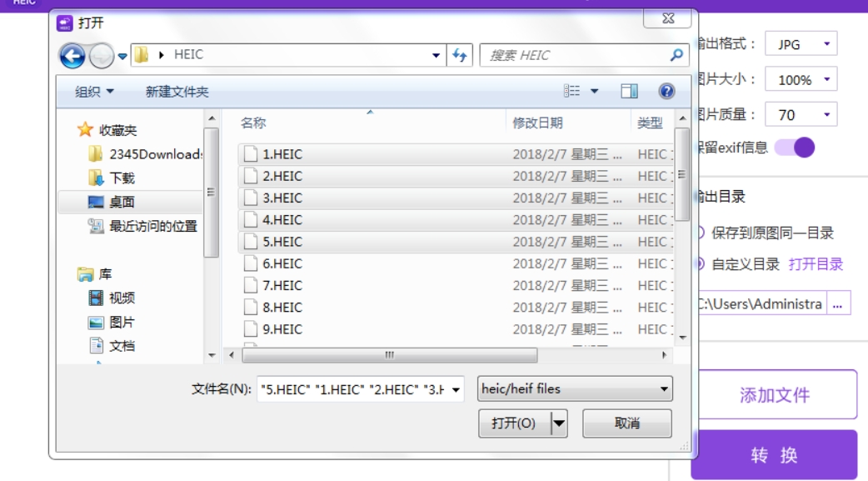Open the 文档 documents library
868x481 pixels.
coord(112,346)
